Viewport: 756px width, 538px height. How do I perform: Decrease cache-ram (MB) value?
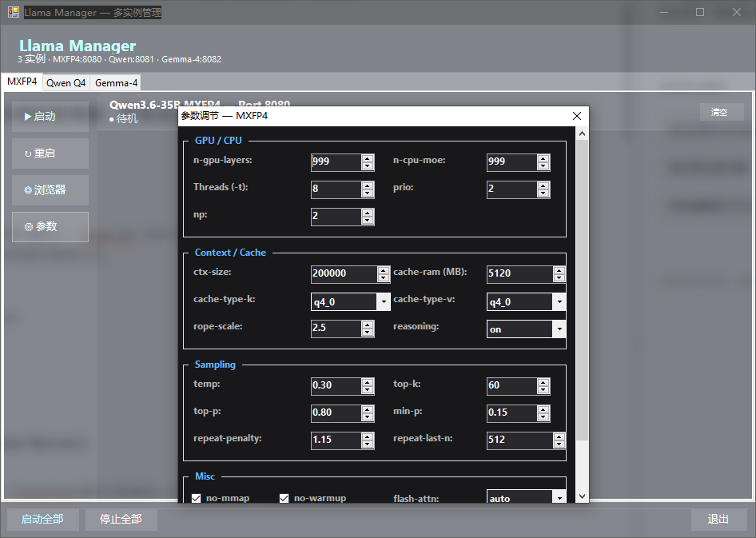click(559, 278)
